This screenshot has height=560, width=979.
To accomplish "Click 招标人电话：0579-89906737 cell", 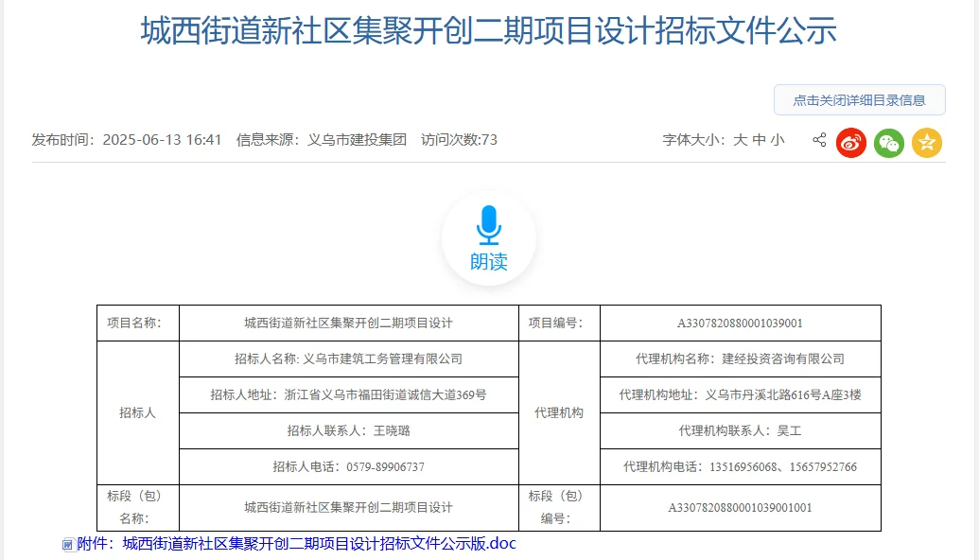I will 348,467.
